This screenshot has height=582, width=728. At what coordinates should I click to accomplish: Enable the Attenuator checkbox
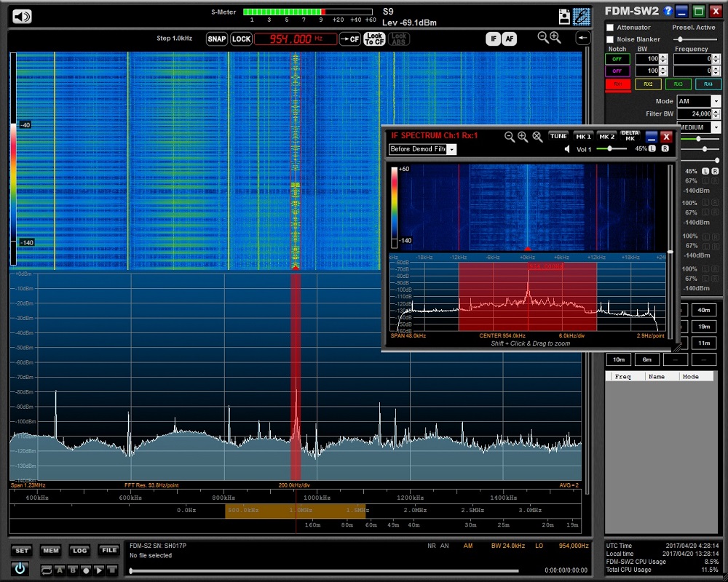(610, 28)
